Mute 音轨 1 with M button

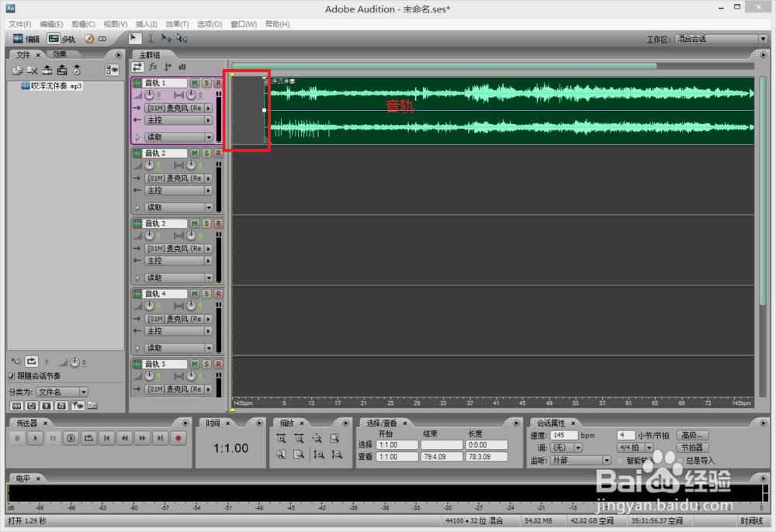point(195,82)
